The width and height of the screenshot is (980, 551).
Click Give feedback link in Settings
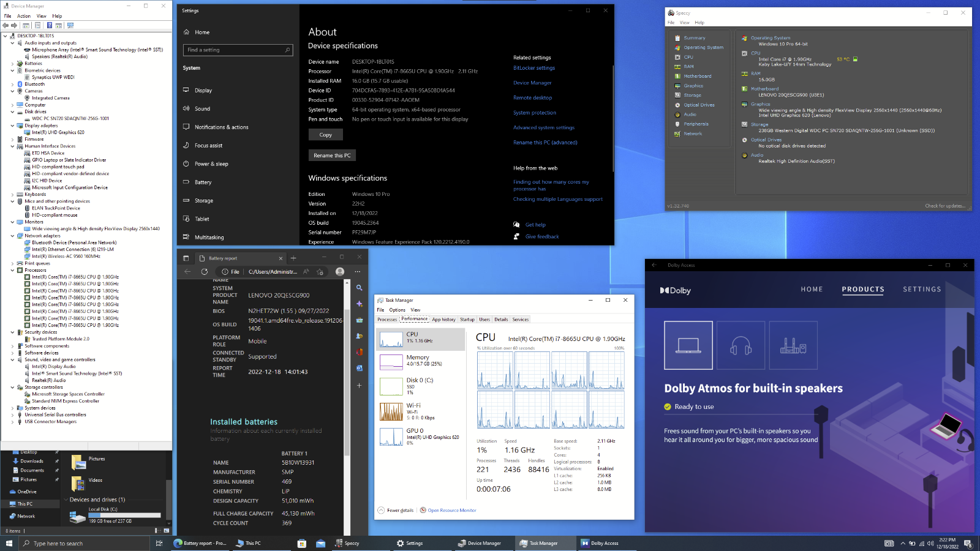542,236
